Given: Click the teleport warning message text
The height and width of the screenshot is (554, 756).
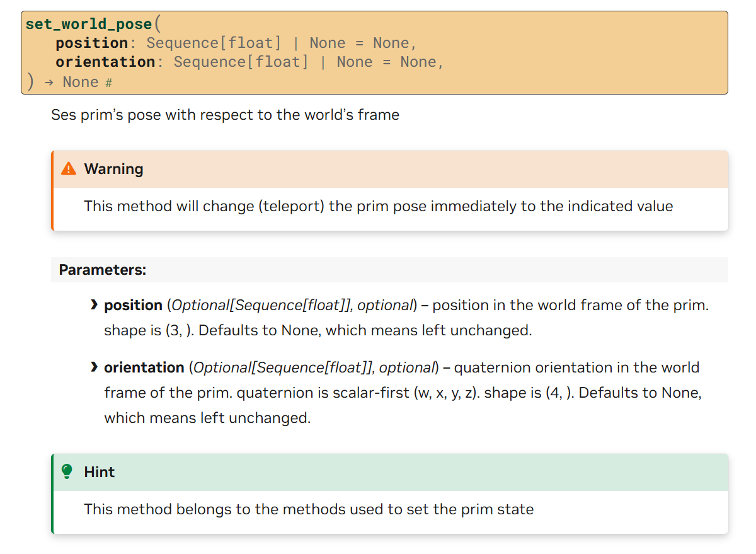Looking at the screenshot, I should tap(378, 206).
